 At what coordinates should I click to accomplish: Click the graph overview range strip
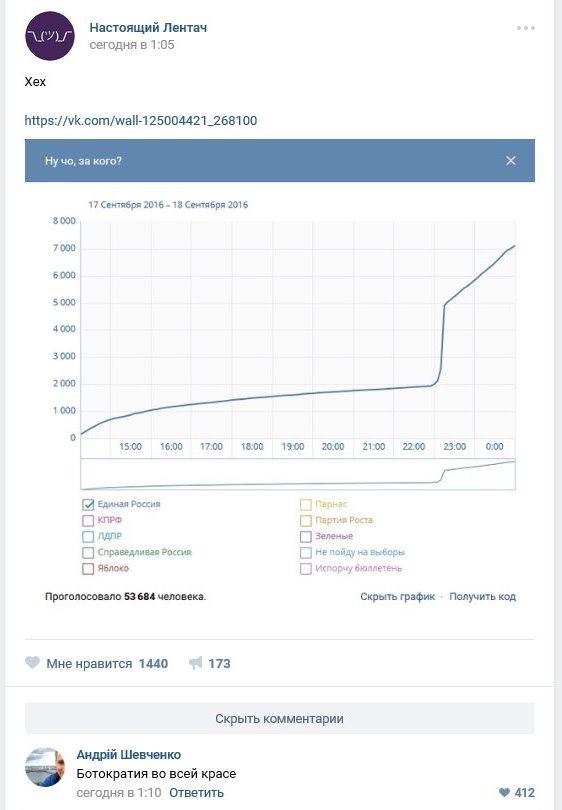coord(298,474)
